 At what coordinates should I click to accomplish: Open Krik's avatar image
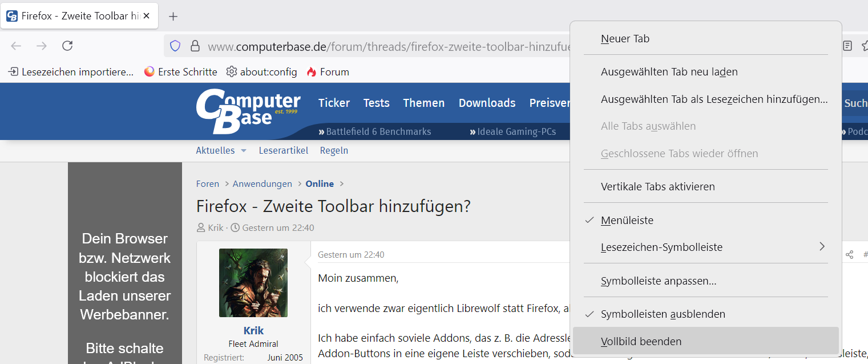[253, 283]
